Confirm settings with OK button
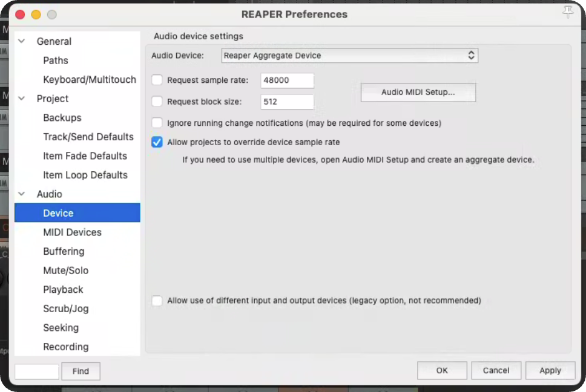The height and width of the screenshot is (392, 586). click(x=442, y=370)
